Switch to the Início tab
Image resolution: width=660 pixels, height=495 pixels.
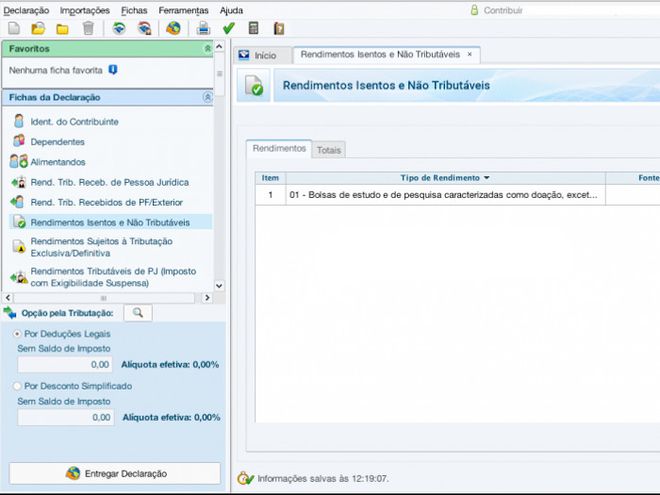[263, 55]
